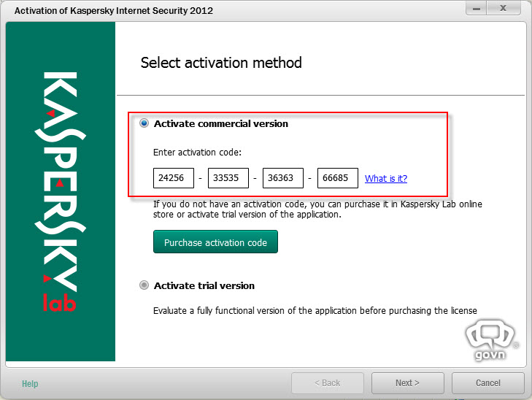Click the second activation code field 33535

click(228, 178)
